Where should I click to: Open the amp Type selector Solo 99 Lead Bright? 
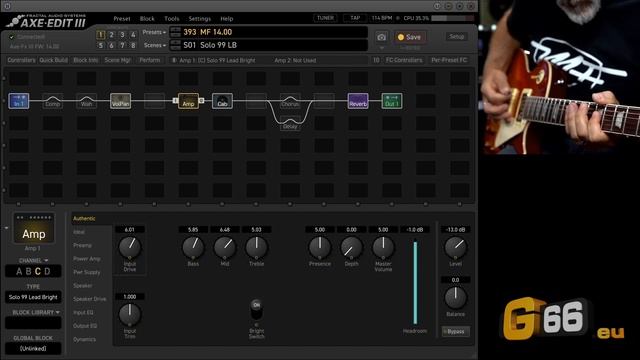tap(33, 297)
